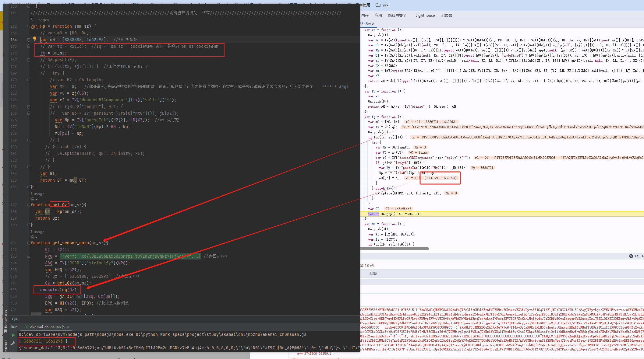Collapse the Fp function at line 162
The image size is (644, 359).
29,26
